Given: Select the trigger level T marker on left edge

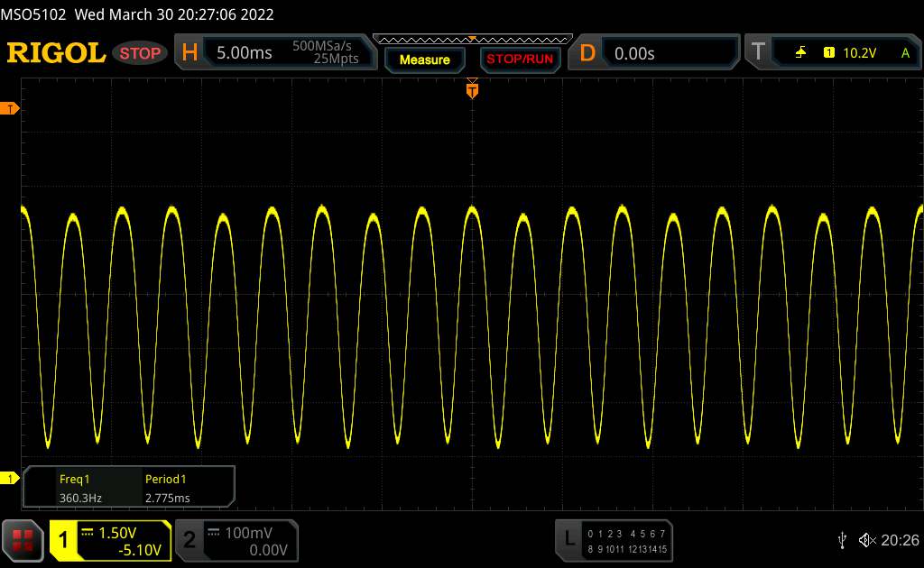Looking at the screenshot, I should (11, 109).
